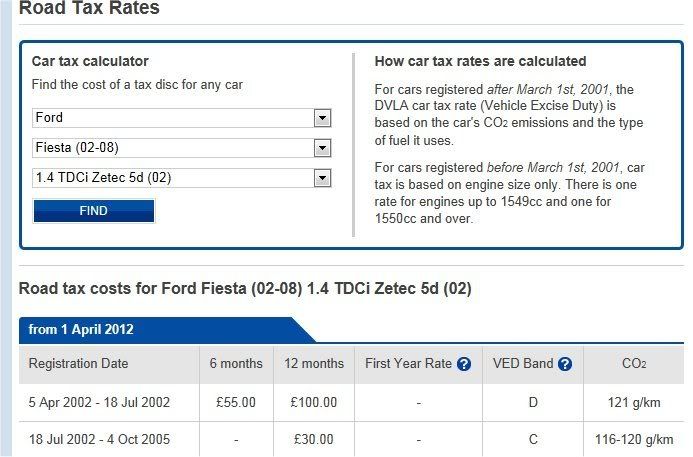Screen dimensions: 693x457
Task: Click 'How car tax rates are calculated' heading
Action: 480,61
